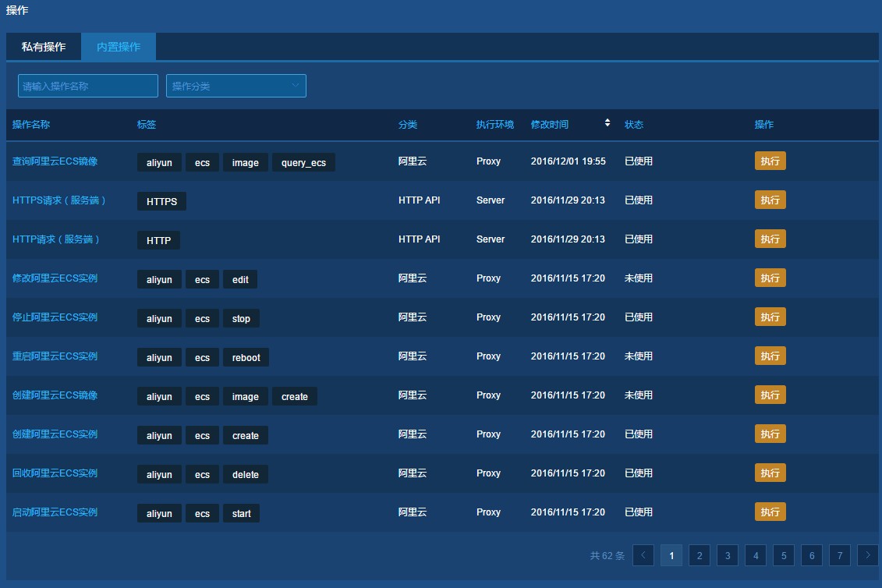
Task: Execute 查询阿里云ECS镜像 with 执行 button
Action: coord(770,161)
